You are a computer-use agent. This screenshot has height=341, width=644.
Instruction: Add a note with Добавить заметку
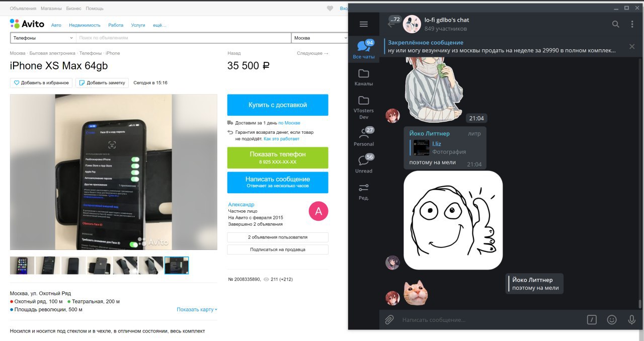(102, 83)
